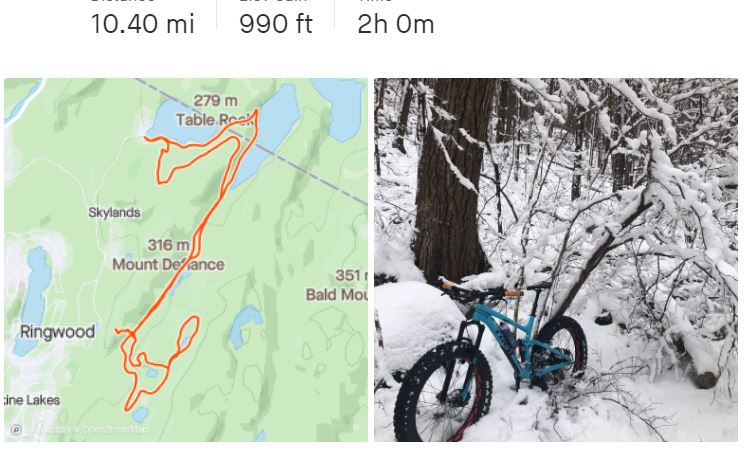Click the 279 m elevation marker
The image size is (749, 453).
click(215, 101)
